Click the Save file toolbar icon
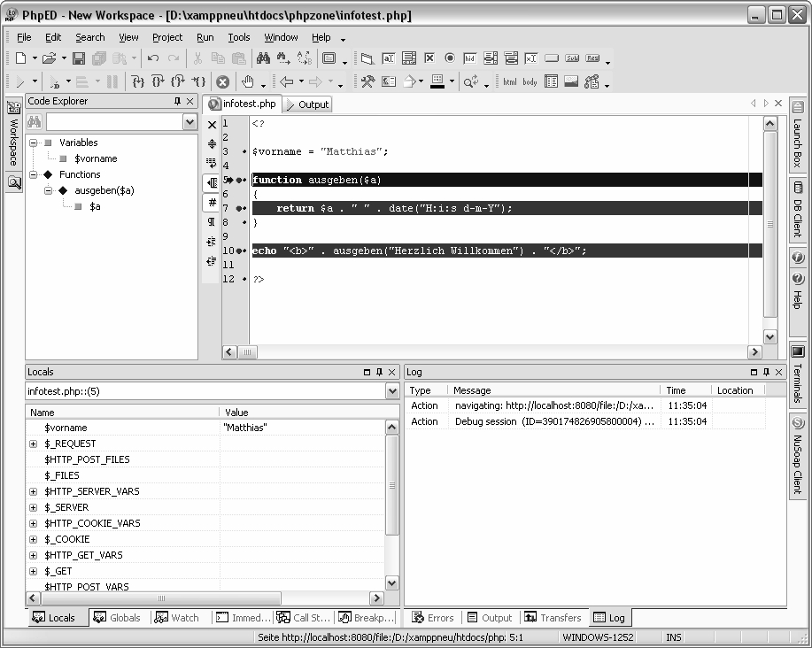812x648 pixels. click(78, 58)
